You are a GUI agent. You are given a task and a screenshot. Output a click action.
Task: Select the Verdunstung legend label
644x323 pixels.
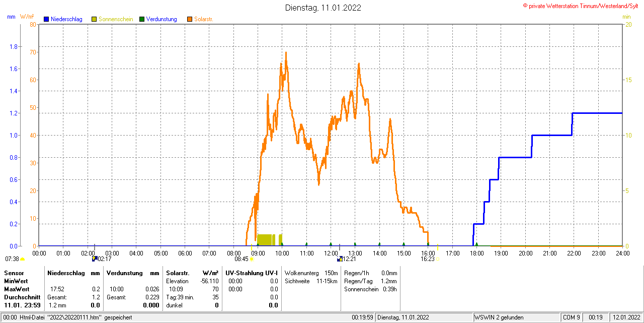162,19
